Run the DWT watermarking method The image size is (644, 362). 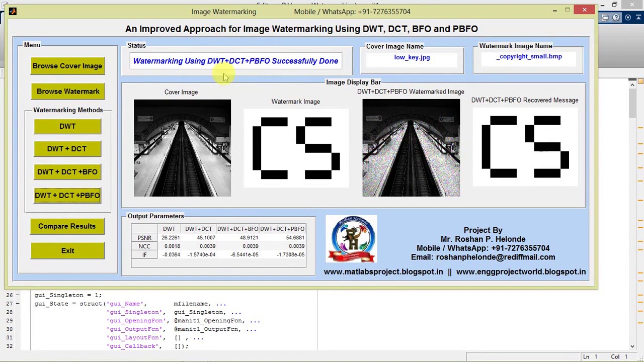tap(67, 126)
